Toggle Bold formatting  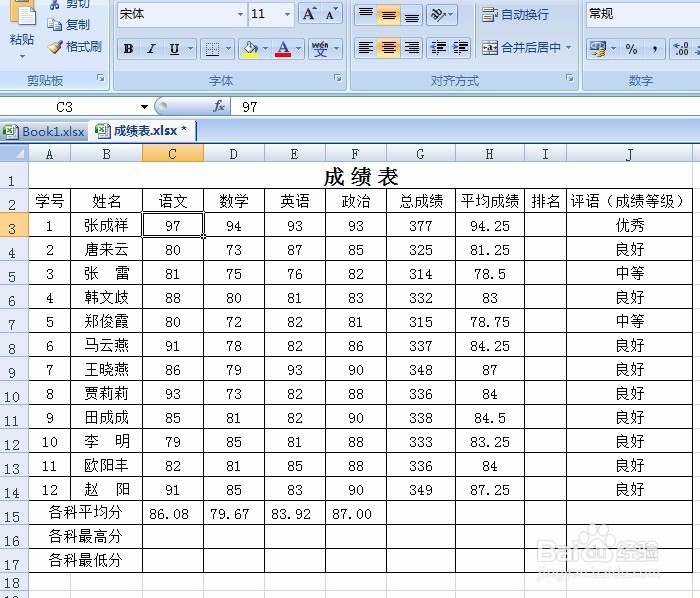(129, 49)
